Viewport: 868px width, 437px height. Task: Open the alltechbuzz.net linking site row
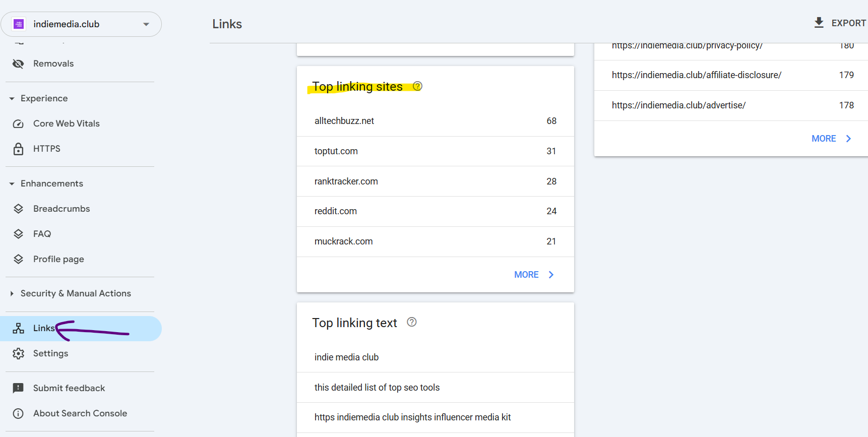pos(436,121)
